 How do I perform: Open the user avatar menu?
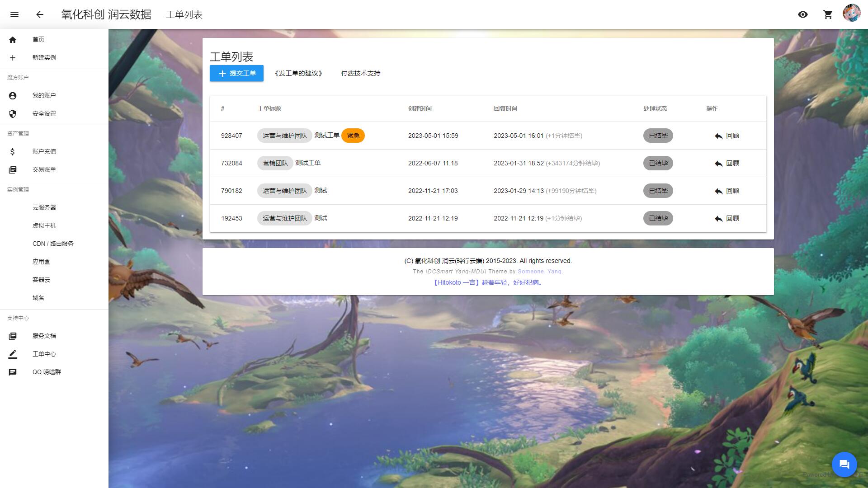point(852,13)
